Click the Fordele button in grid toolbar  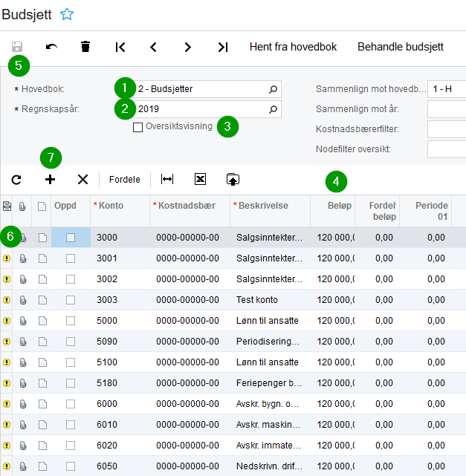click(x=125, y=179)
